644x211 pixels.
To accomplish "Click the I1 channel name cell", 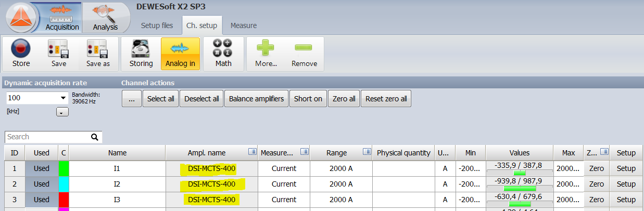I will click(x=117, y=168).
